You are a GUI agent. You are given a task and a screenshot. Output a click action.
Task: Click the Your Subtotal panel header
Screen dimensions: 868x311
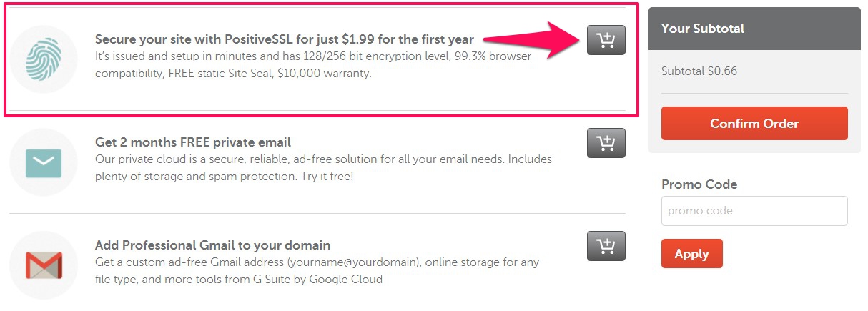point(754,29)
